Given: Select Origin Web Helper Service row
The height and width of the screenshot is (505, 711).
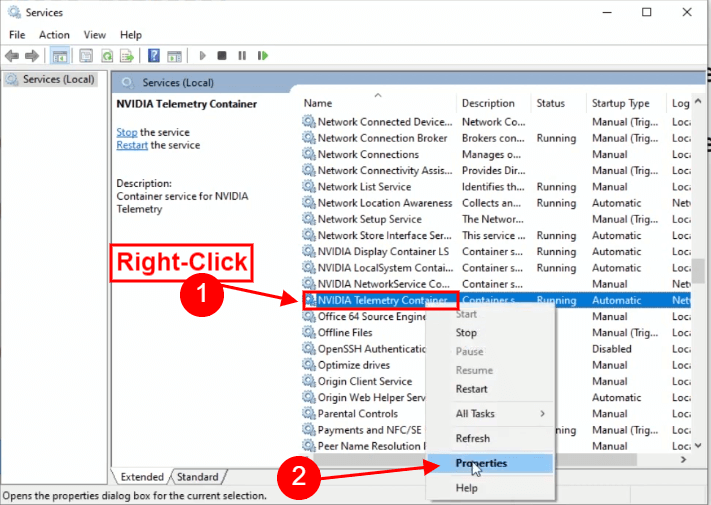Looking at the screenshot, I should [364, 398].
